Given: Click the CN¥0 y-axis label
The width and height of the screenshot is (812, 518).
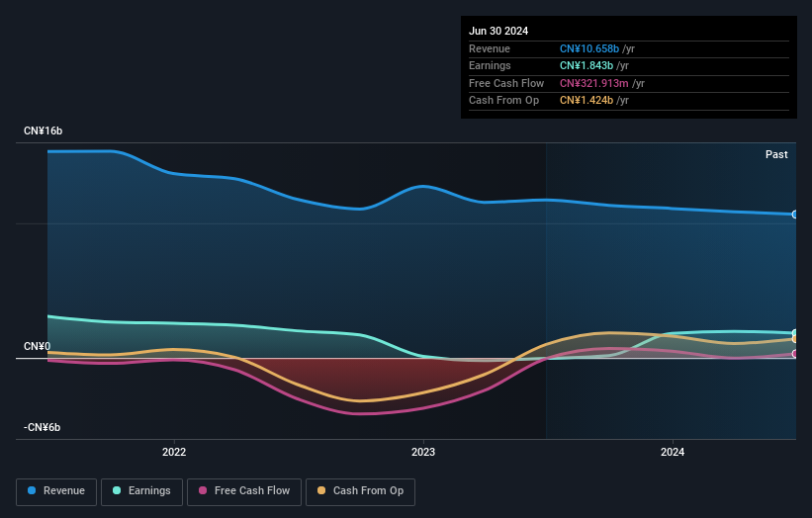Looking at the screenshot, I should tap(38, 346).
